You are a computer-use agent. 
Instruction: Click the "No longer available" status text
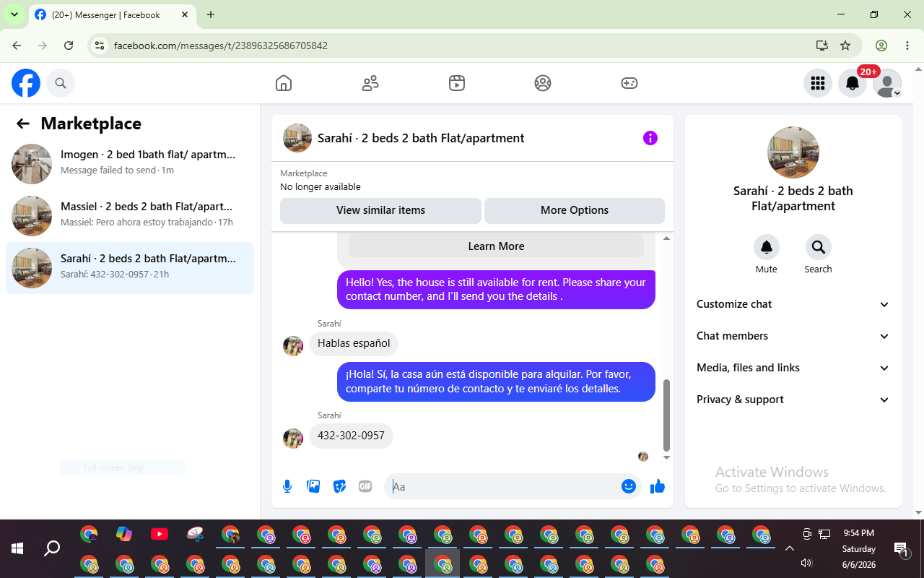coord(321,186)
